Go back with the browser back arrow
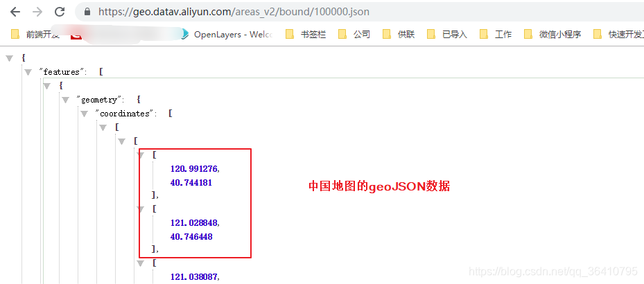Screen dimensions: 644x284 [x=15, y=12]
